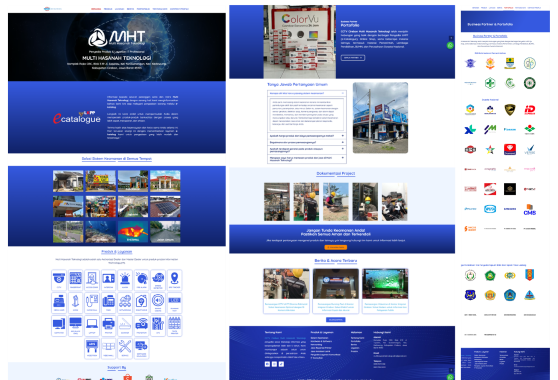The width and height of the screenshot is (558, 380).
Task: Expand the 'Apakah terdapat garansi' FAQ question
Action: click(306, 149)
